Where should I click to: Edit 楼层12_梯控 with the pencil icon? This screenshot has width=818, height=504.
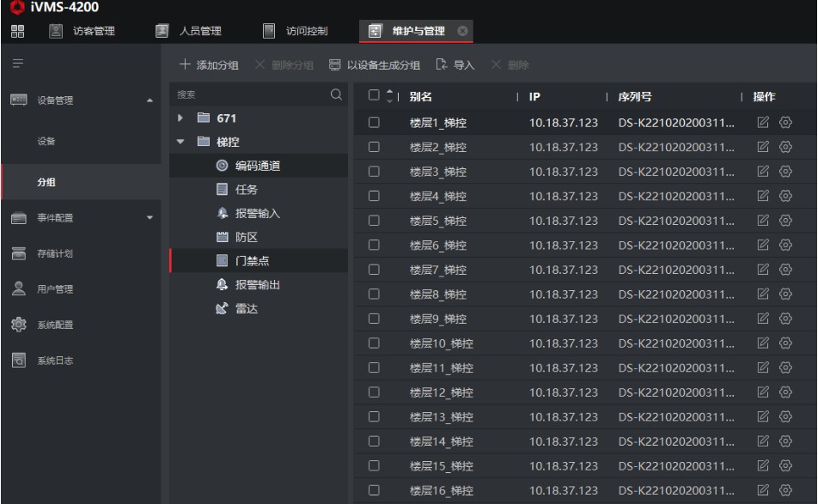click(x=763, y=392)
